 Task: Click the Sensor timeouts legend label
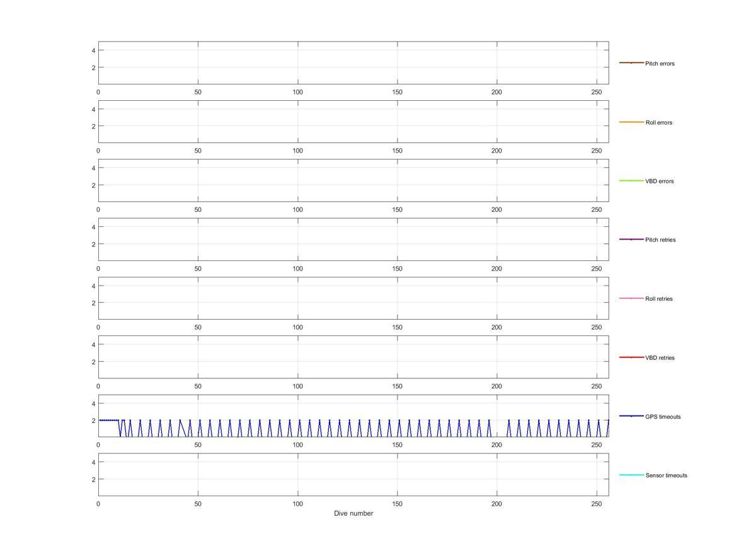click(x=666, y=475)
